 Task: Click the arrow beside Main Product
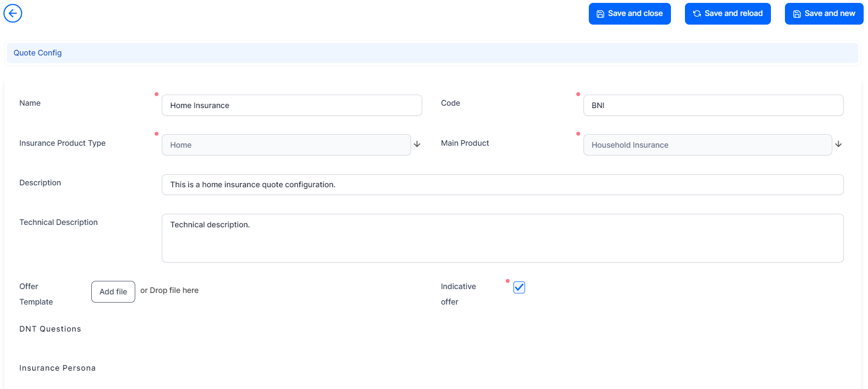coord(839,144)
